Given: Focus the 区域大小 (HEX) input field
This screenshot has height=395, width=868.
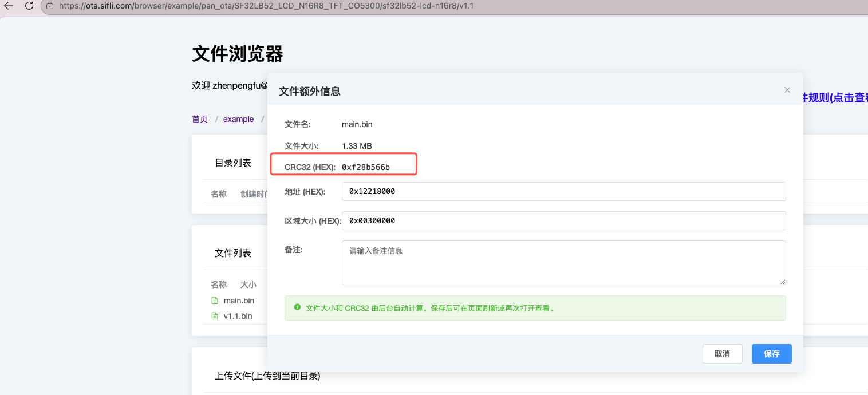Looking at the screenshot, I should [x=563, y=221].
